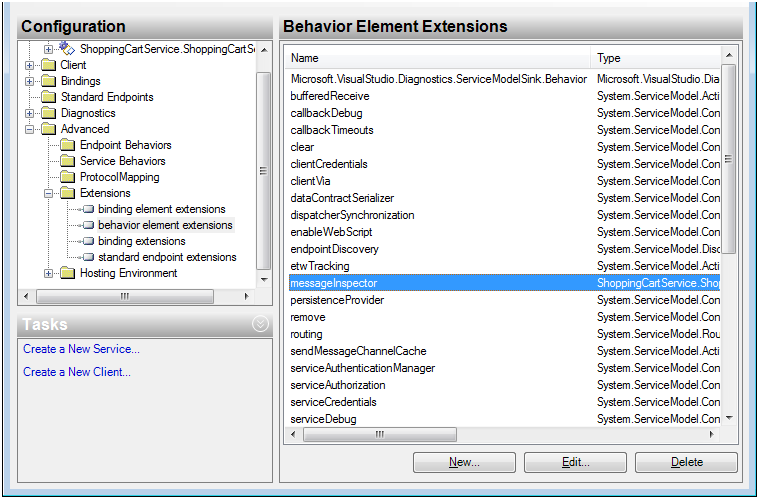Image resolution: width=759 pixels, height=499 pixels.
Task: Click the ShoppingCartService service icon
Action: [x=67, y=48]
